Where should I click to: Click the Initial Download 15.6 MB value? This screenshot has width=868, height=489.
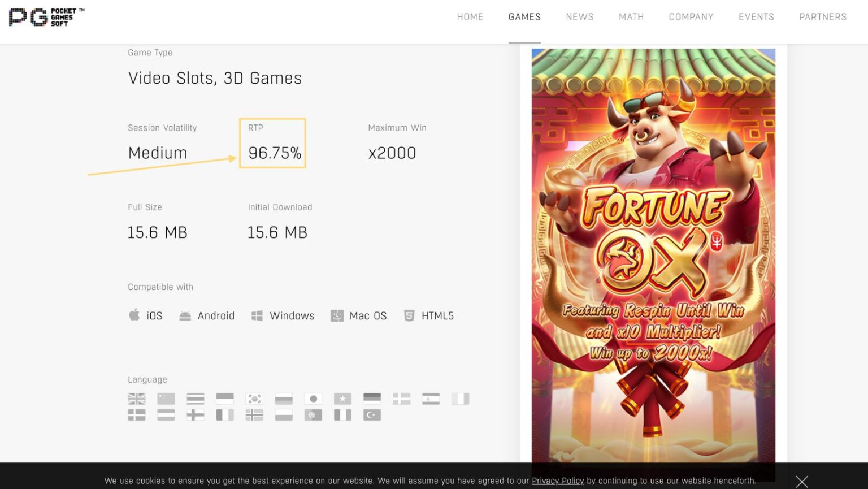coord(277,233)
